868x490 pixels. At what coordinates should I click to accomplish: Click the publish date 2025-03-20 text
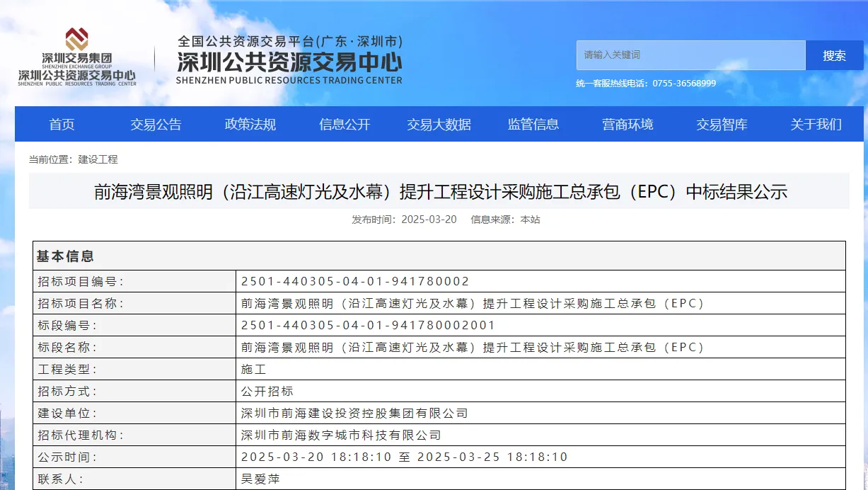click(x=429, y=220)
